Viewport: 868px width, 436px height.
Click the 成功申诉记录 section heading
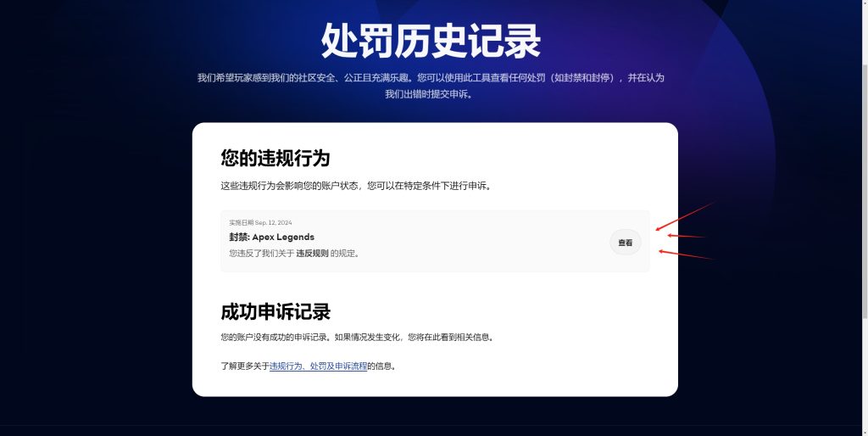(x=275, y=312)
